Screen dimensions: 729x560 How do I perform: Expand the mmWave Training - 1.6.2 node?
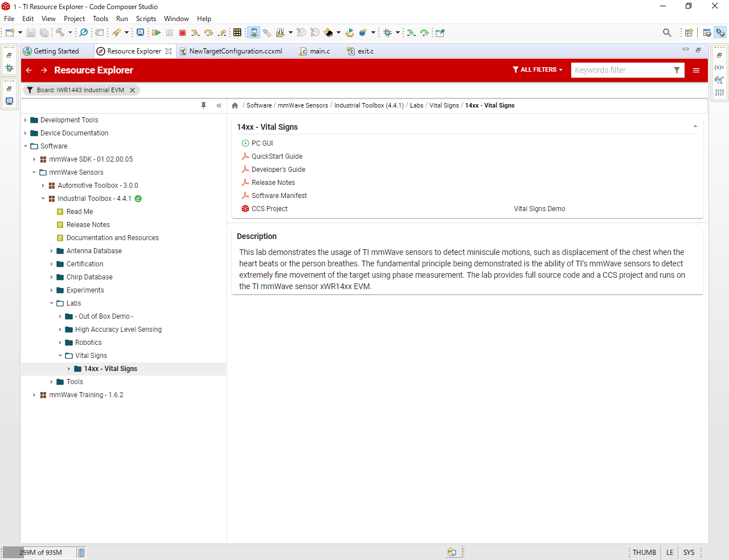34,395
